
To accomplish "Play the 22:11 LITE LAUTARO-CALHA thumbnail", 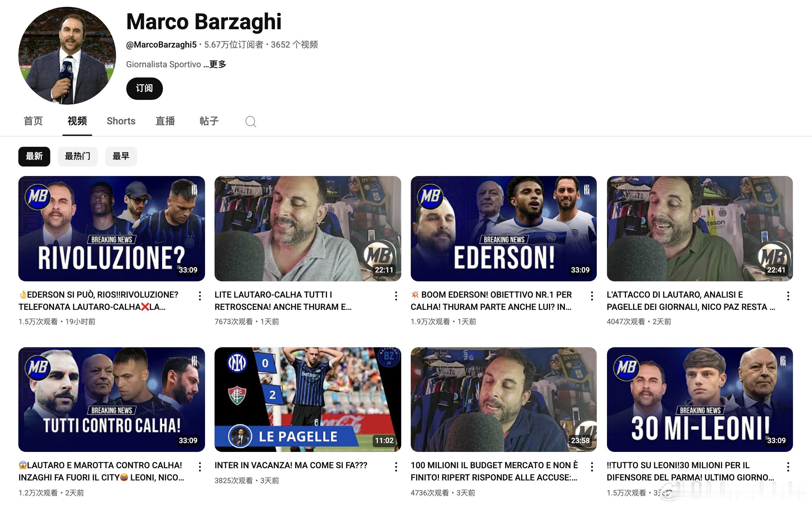I will tap(308, 228).
